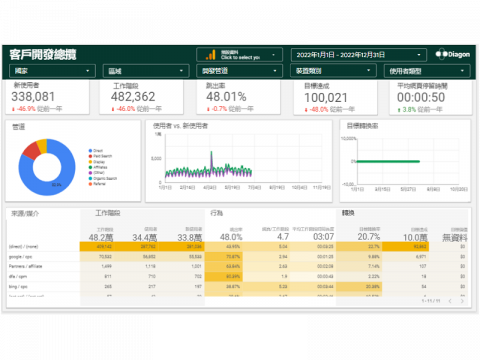Viewport: 480px width, 360px height.
Task: Open the dropdown left of 裝置類別
Action: tap(239, 71)
